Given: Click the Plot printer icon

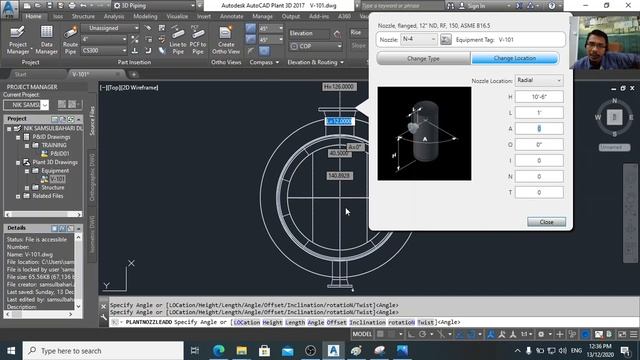Looking at the screenshot, I should coord(72,6).
